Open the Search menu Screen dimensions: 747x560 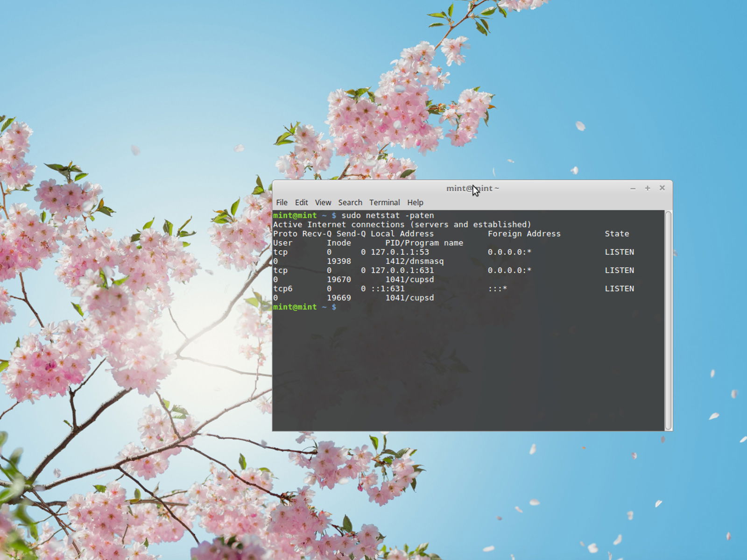tap(350, 202)
